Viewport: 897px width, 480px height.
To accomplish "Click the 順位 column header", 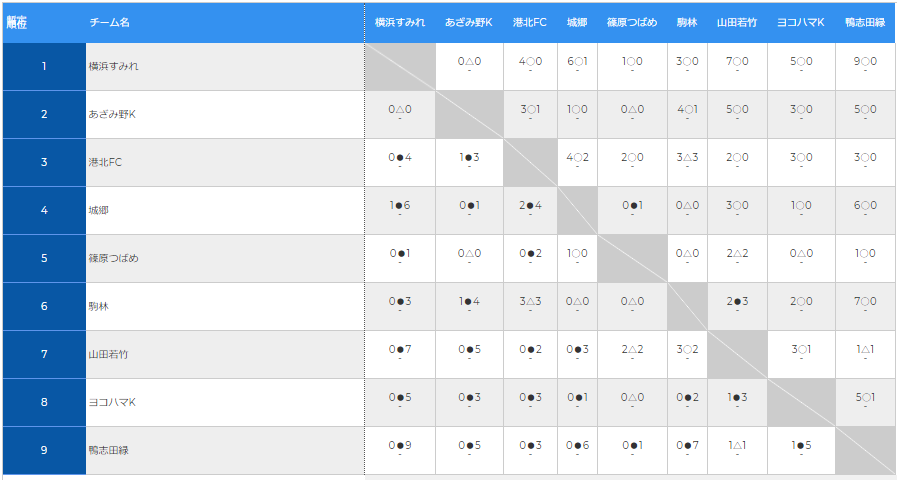I will click(x=18, y=22).
